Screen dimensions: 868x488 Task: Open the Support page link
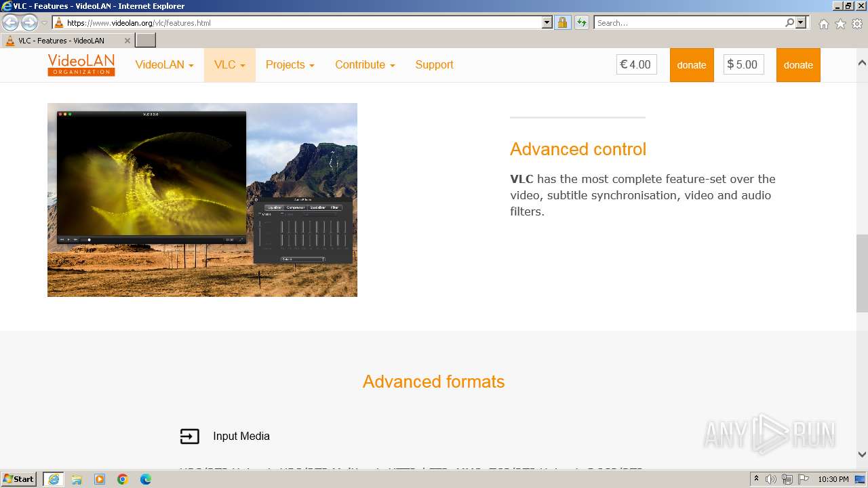pyautogui.click(x=434, y=65)
